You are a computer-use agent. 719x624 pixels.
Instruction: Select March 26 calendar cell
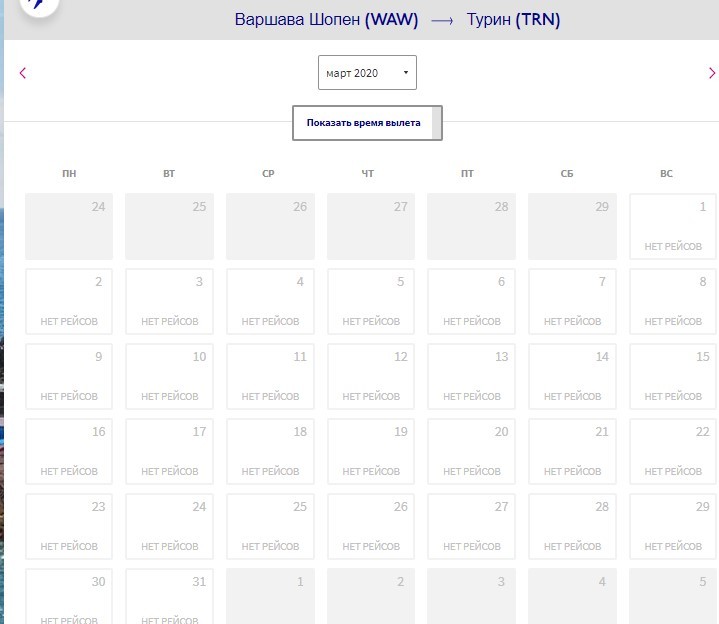point(371,526)
